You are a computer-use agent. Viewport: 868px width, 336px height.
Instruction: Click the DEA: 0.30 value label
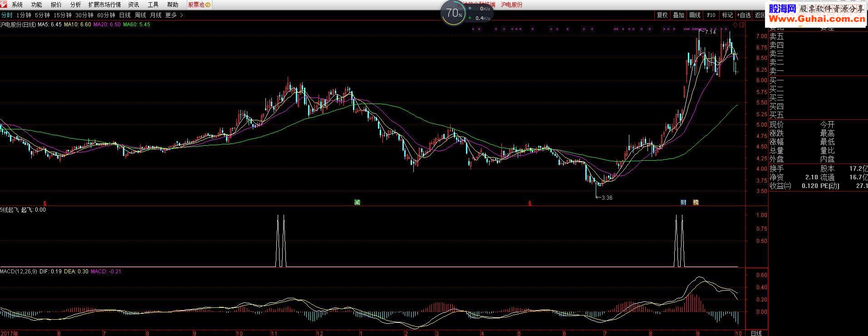click(x=76, y=272)
